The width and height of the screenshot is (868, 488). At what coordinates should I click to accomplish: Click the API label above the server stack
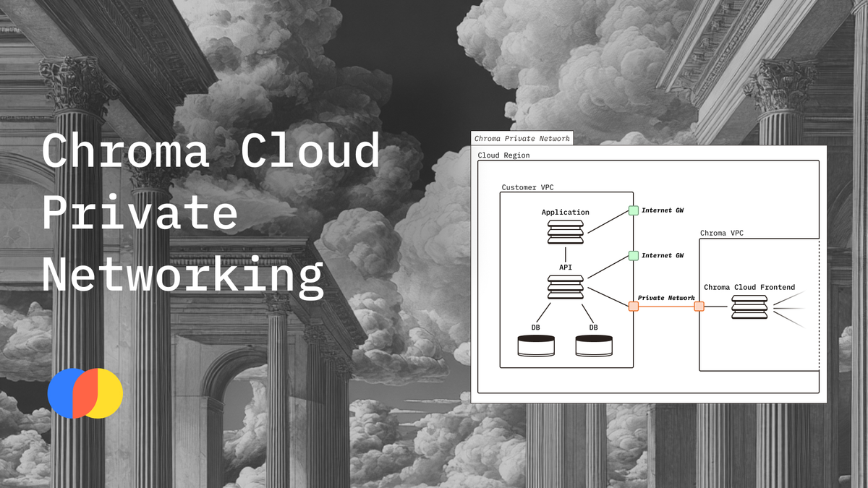coord(565,267)
